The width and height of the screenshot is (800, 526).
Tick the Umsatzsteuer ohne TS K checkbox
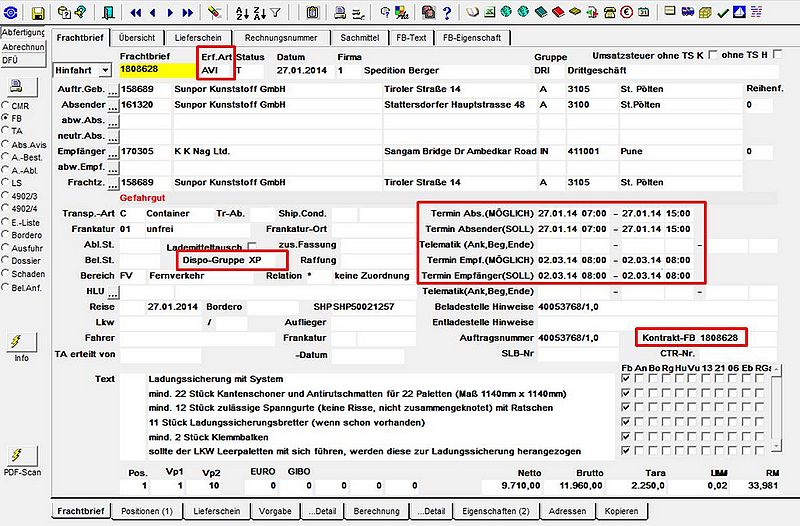tap(713, 55)
